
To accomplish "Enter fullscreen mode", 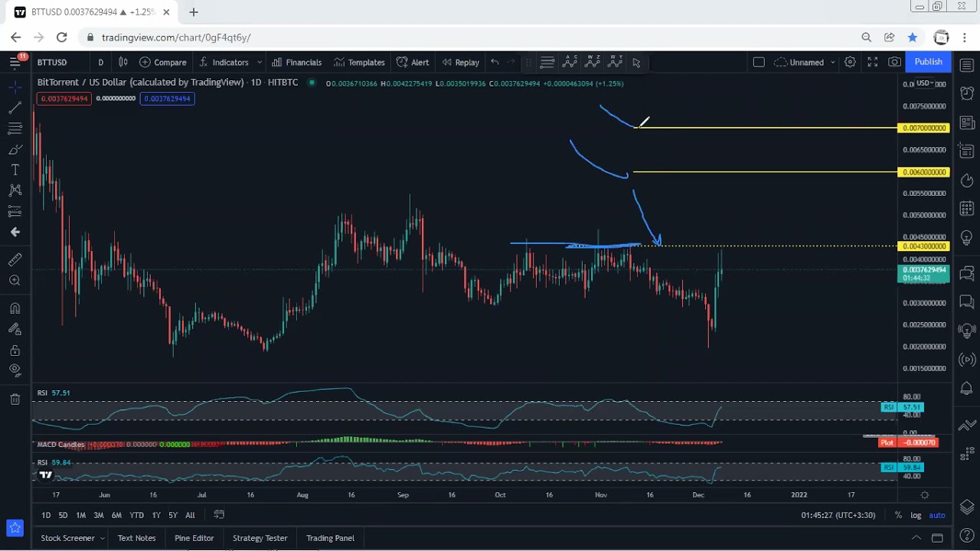I will [x=872, y=62].
